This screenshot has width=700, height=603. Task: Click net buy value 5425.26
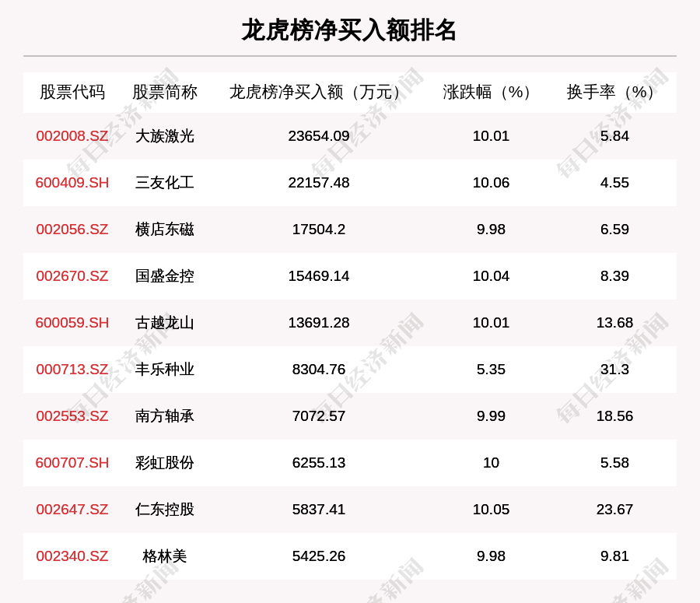[x=319, y=556]
